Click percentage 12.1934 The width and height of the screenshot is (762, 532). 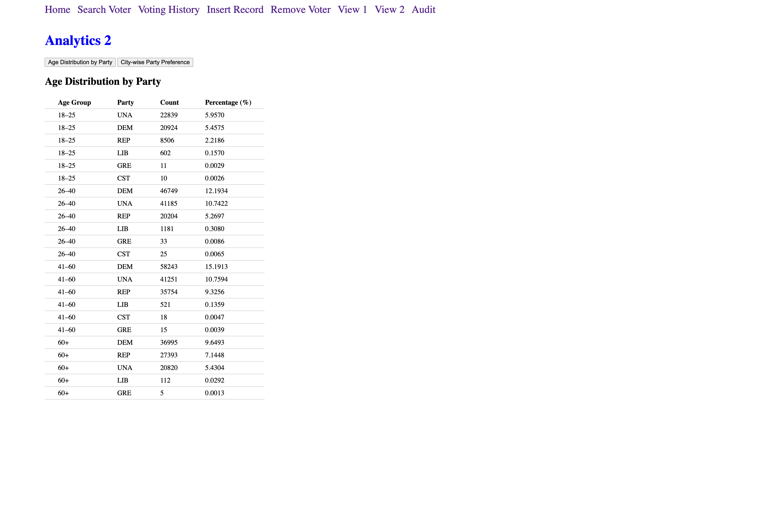click(x=216, y=190)
